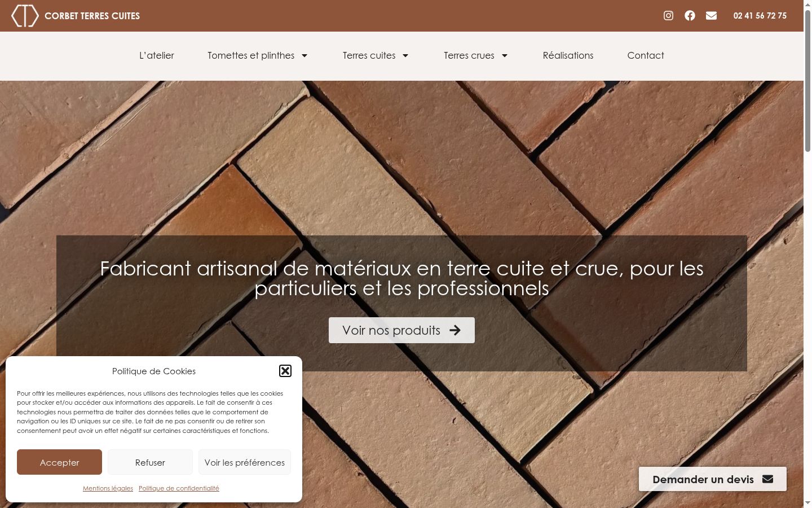This screenshot has height=508, width=812.
Task: Click the arrow in Voir nos produits
Action: click(455, 330)
